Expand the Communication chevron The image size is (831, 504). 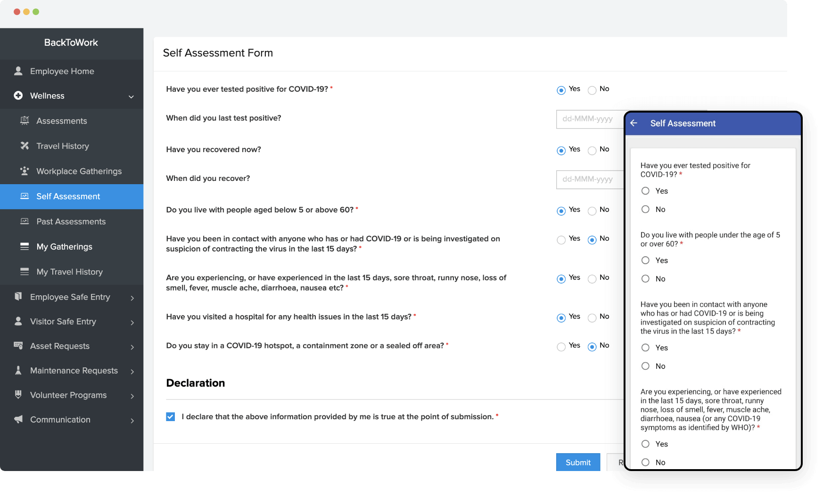pos(132,420)
